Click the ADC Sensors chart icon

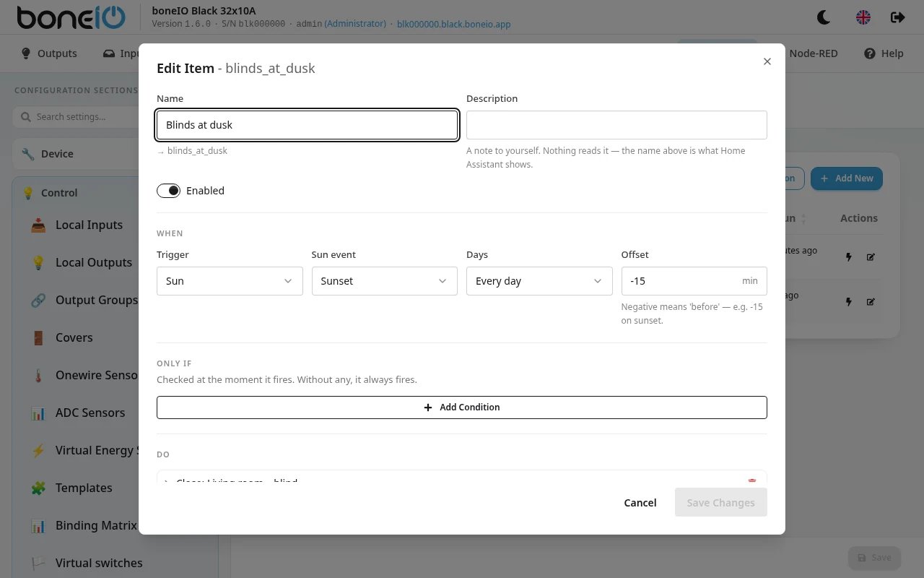point(38,413)
